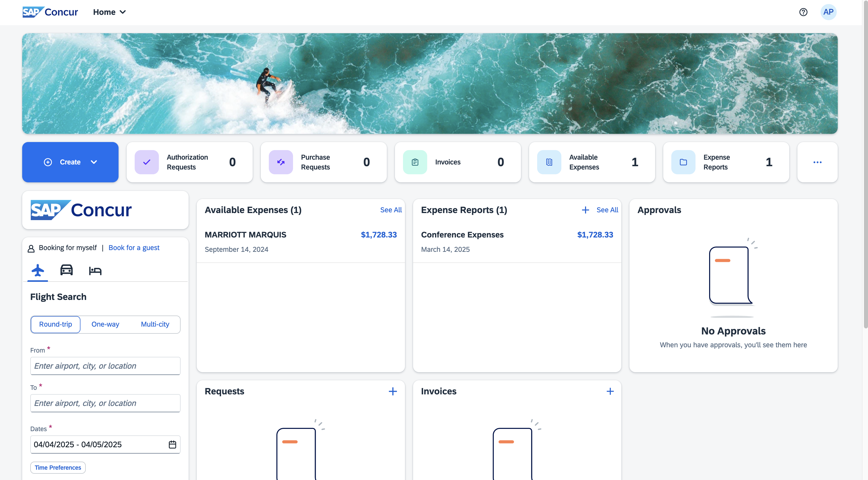The height and width of the screenshot is (480, 868).
Task: Click the Book for a guest link
Action: [x=134, y=248]
